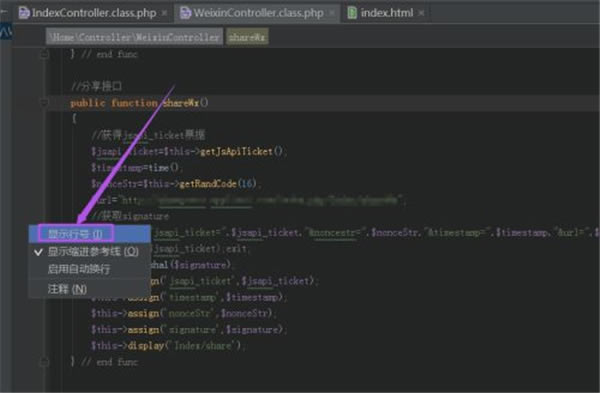Open the index.html editor tab
Viewport: 600px width, 393px height.
(386, 13)
